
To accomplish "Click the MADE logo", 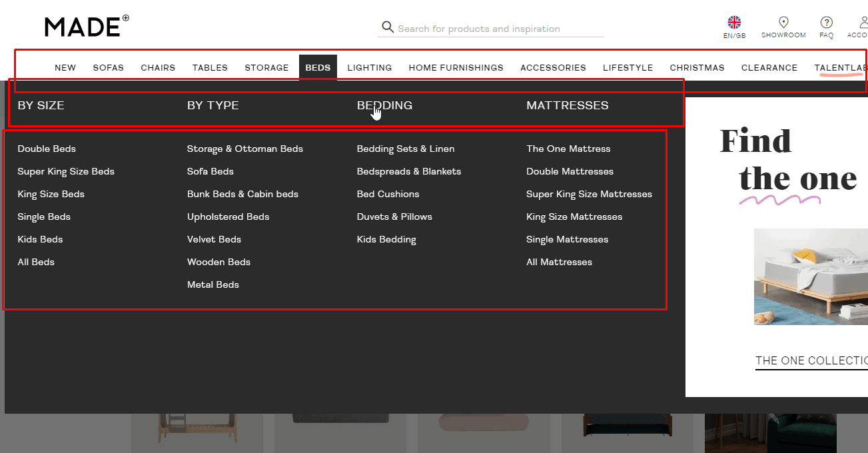I will (x=86, y=26).
